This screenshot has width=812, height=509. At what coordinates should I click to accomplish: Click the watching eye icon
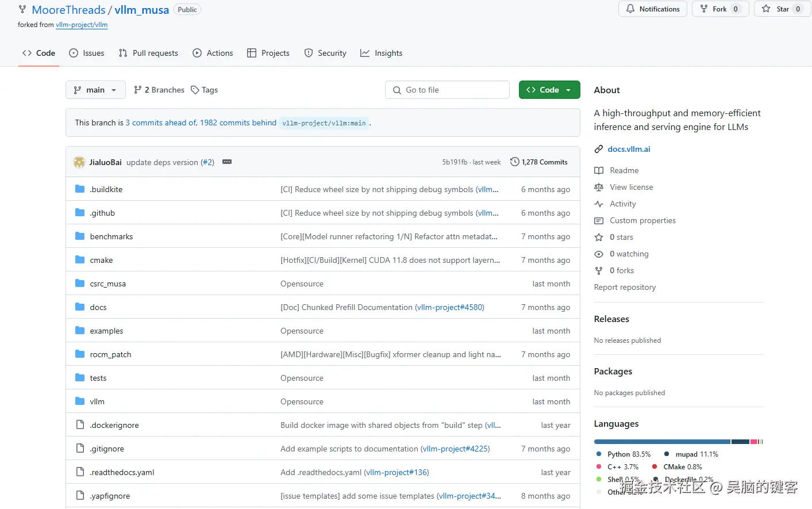[599, 254]
